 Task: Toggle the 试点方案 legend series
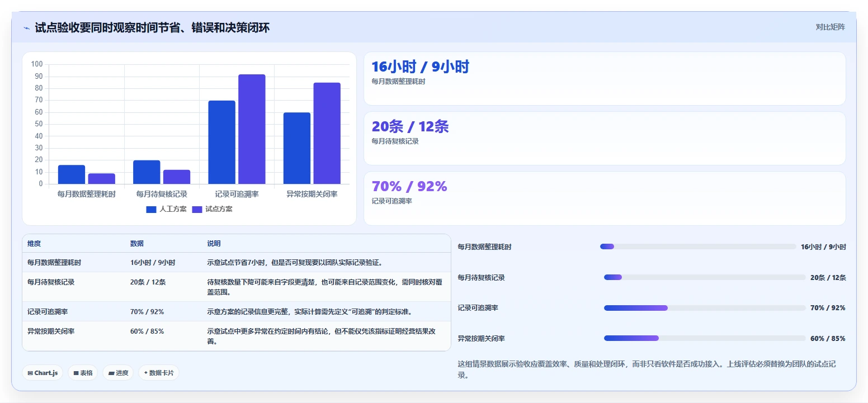[x=212, y=209]
